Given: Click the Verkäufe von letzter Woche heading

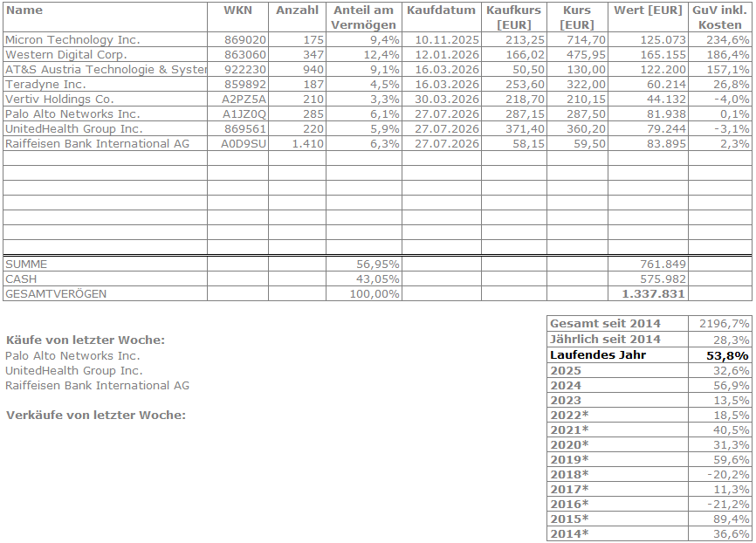Looking at the screenshot, I should (x=96, y=416).
